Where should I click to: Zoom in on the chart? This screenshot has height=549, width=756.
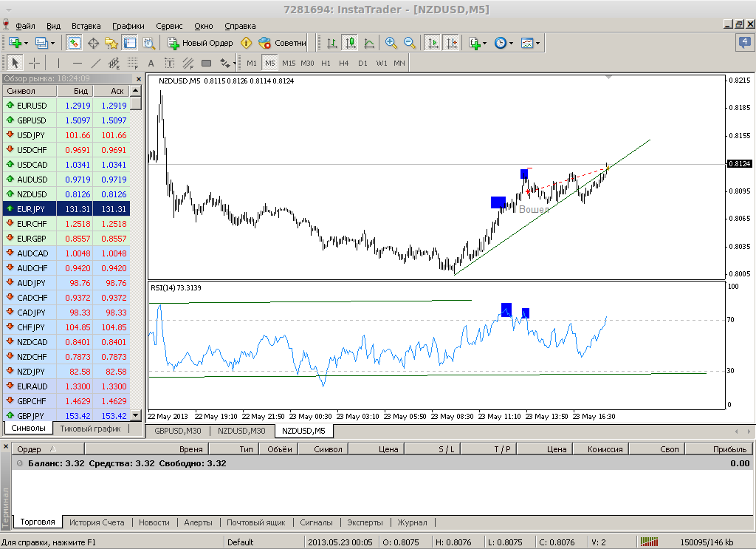coord(391,43)
